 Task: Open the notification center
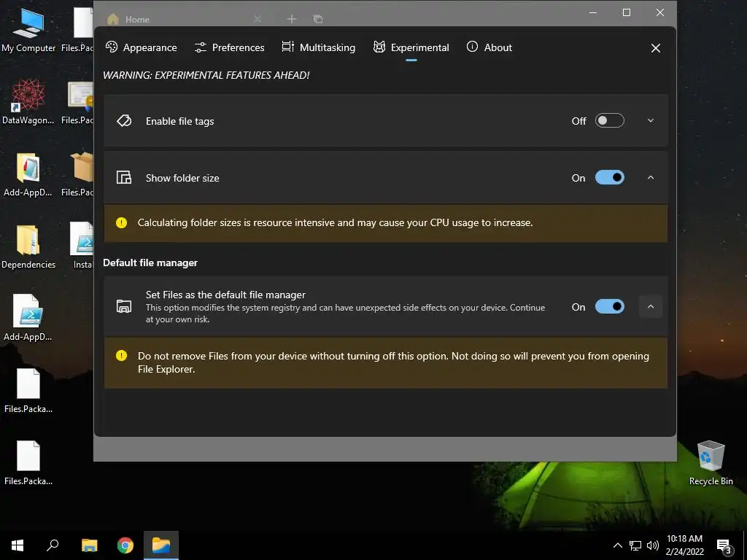tap(724, 545)
